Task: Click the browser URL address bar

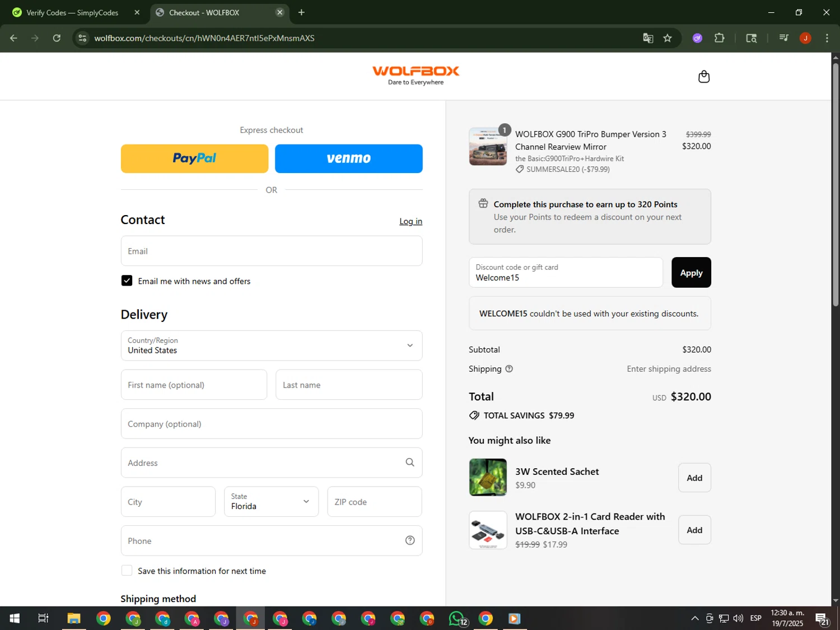Action: 358,38
